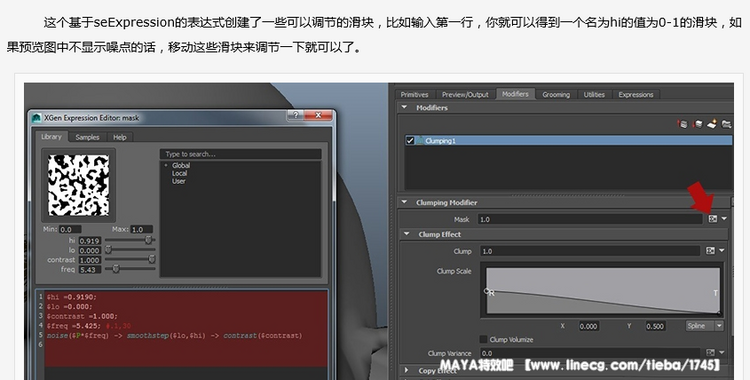Click the contrast slider handle
The height and width of the screenshot is (380, 750).
pos(152,259)
